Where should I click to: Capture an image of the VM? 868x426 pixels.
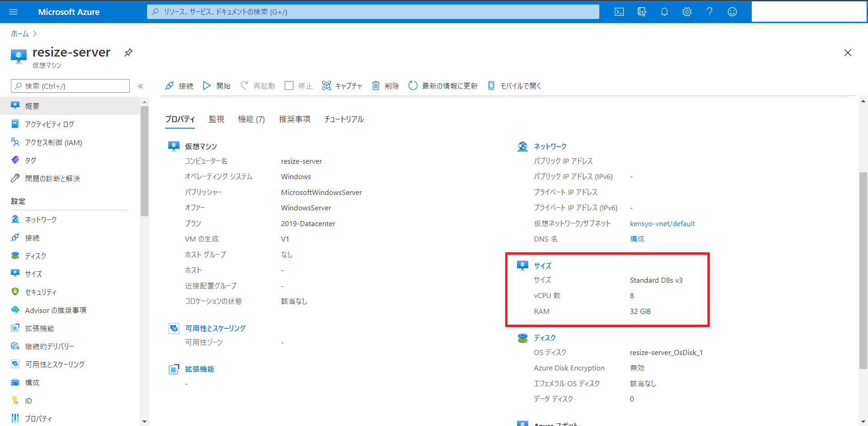coord(342,85)
